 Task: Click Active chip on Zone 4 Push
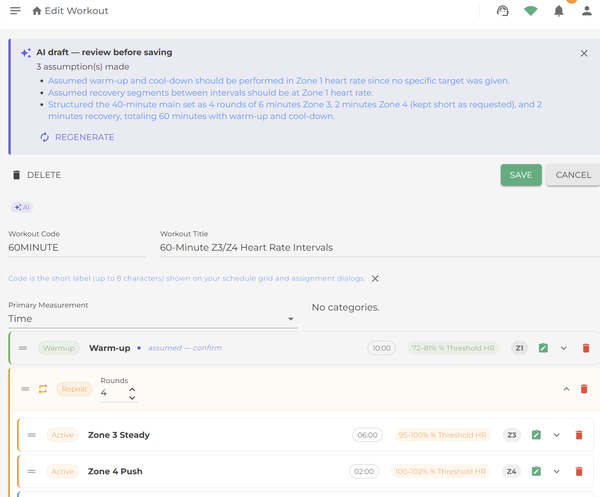(x=62, y=471)
